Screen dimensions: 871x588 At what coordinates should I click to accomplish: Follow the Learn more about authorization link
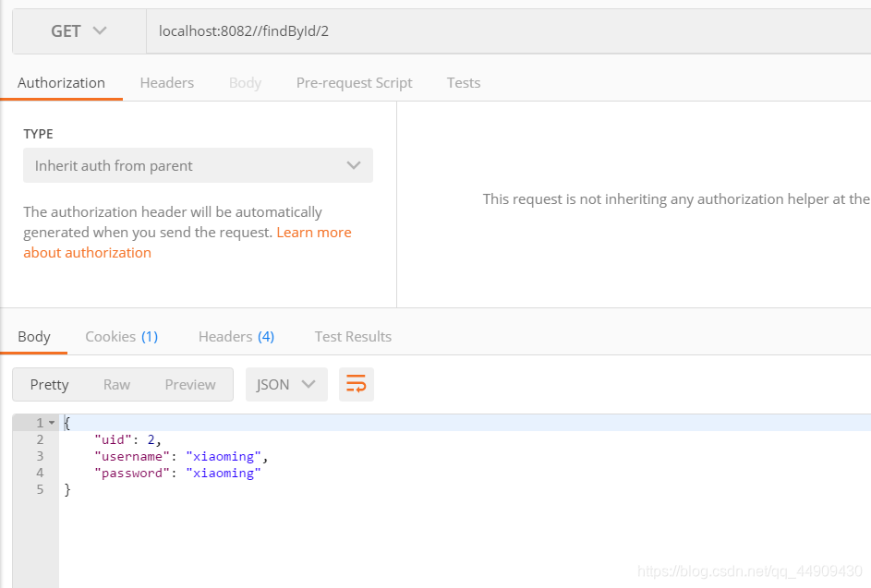tap(188, 242)
